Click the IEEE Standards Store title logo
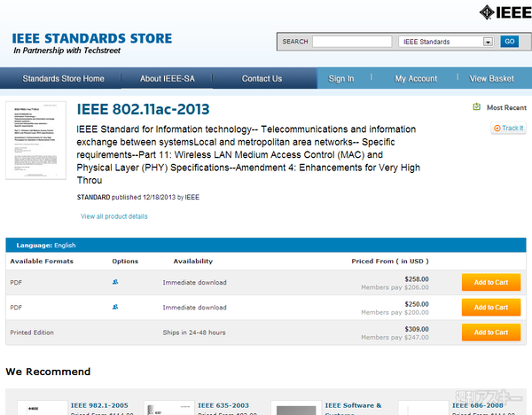 point(92,38)
